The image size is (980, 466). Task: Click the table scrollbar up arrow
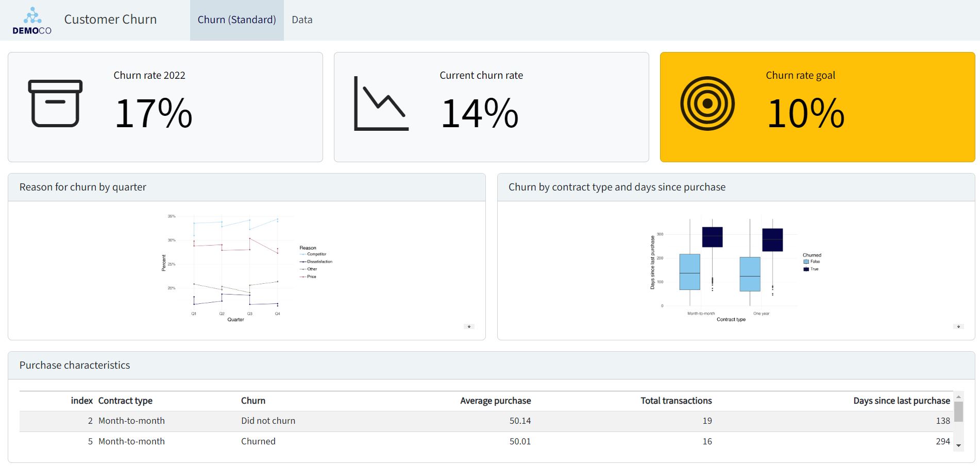point(958,397)
